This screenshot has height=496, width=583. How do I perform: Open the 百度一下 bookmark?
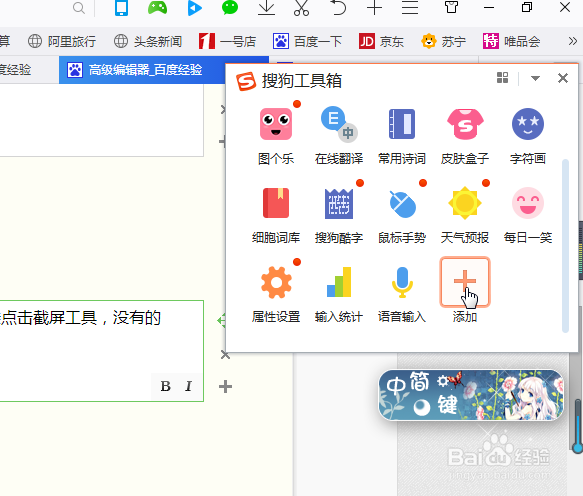307,41
